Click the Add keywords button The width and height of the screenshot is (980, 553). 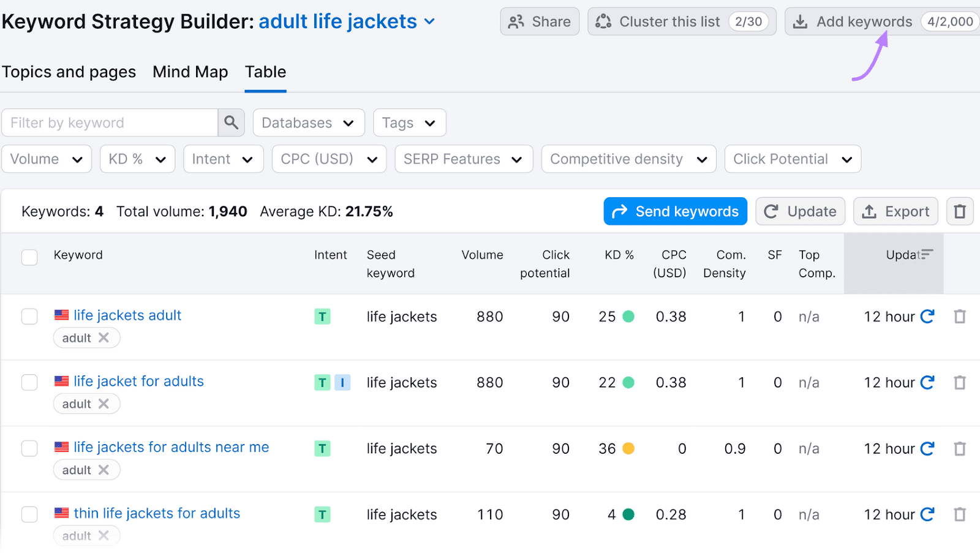(x=882, y=21)
